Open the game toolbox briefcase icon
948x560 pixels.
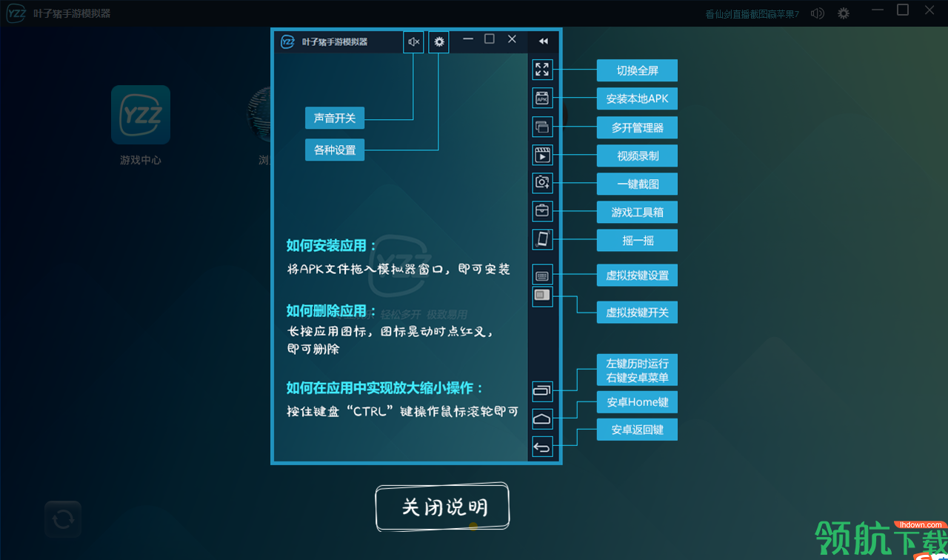[x=542, y=211]
